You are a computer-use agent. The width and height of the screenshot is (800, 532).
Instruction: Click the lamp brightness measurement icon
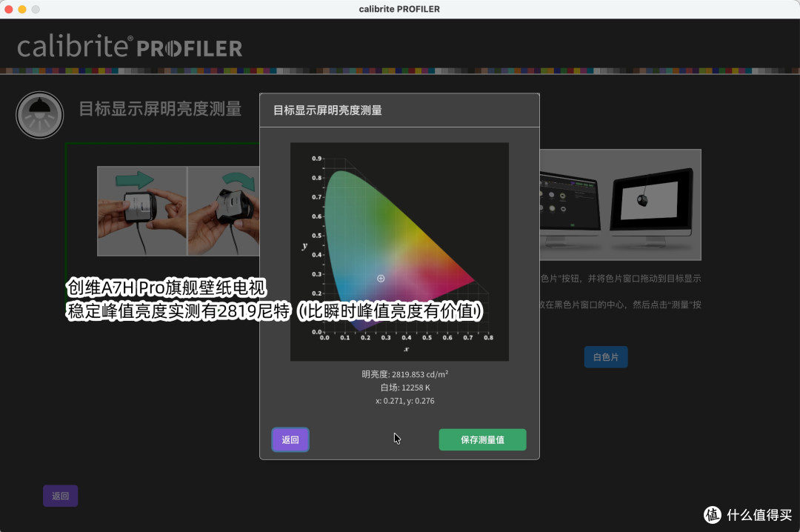point(40,115)
